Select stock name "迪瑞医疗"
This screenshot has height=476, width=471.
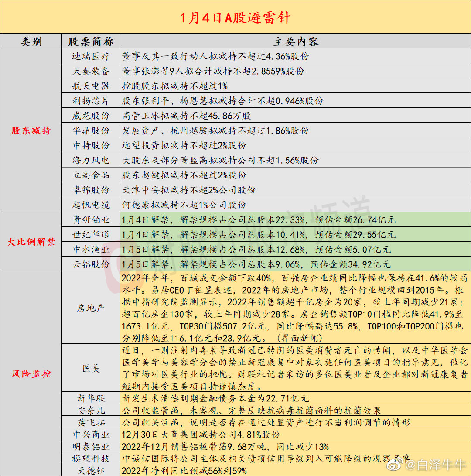tap(91, 56)
